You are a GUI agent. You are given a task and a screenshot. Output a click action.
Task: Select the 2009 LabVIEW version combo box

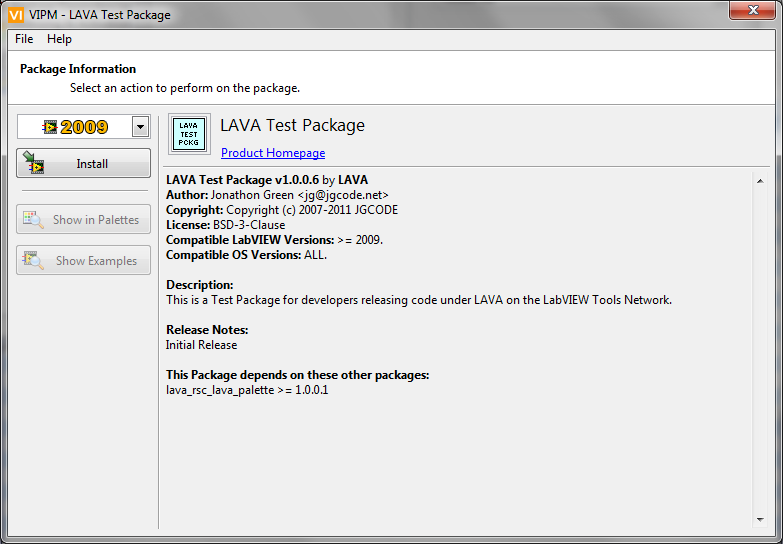[83, 127]
